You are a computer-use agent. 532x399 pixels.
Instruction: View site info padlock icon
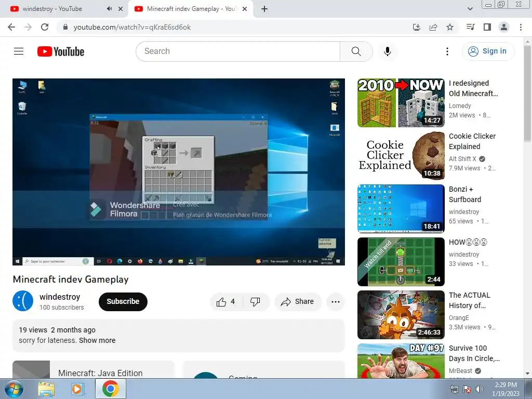[65, 27]
